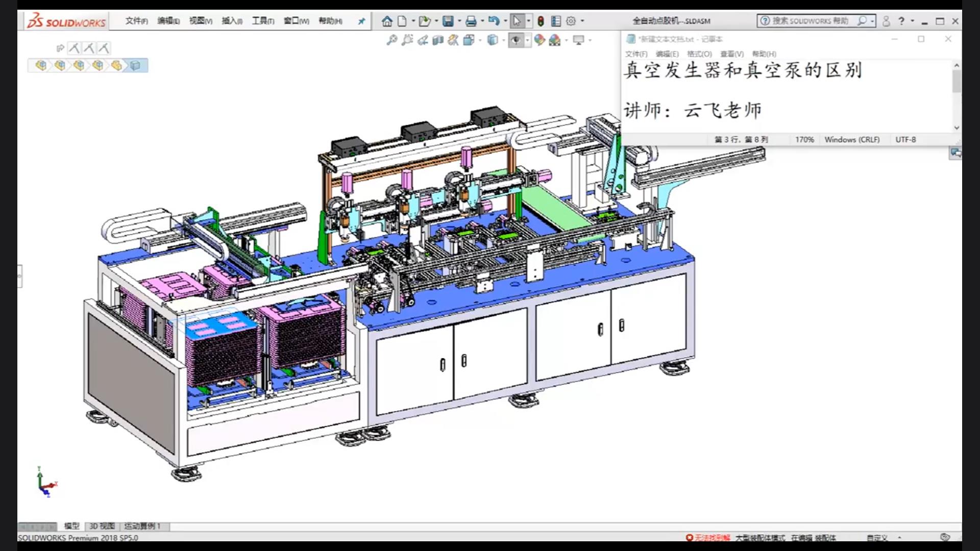Create a new document with the New icon

(x=402, y=21)
